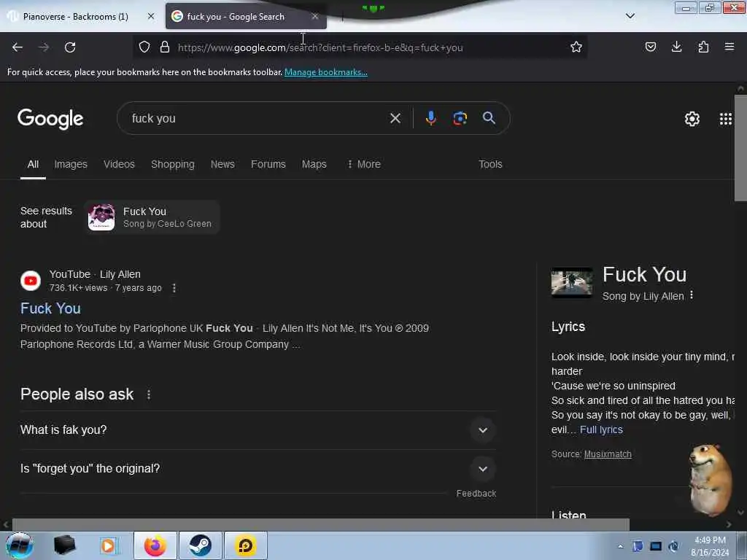Viewport: 747px width, 560px height.
Task: Switch to the Forums tab
Action: pyautogui.click(x=268, y=164)
